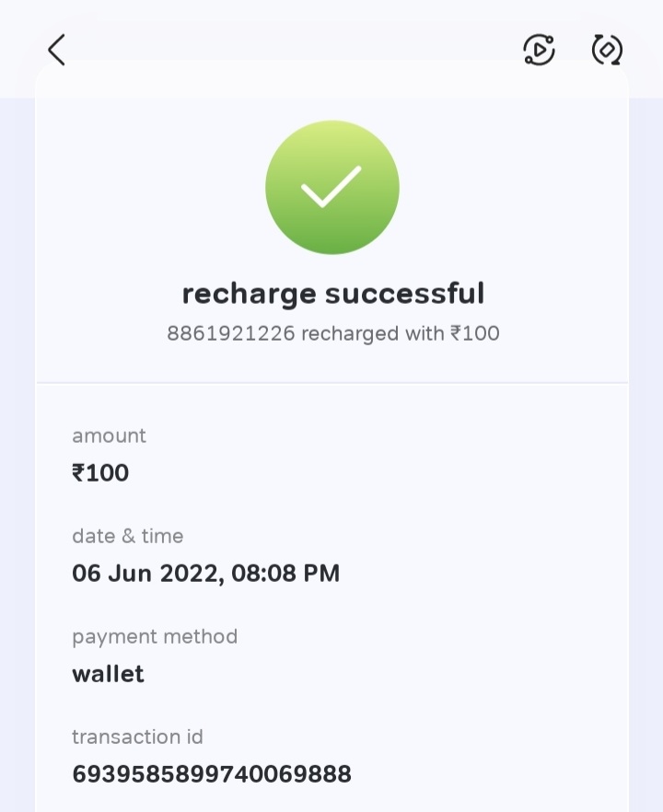Tap the 08:08 PM time value
The image size is (663, 812).
coord(285,574)
